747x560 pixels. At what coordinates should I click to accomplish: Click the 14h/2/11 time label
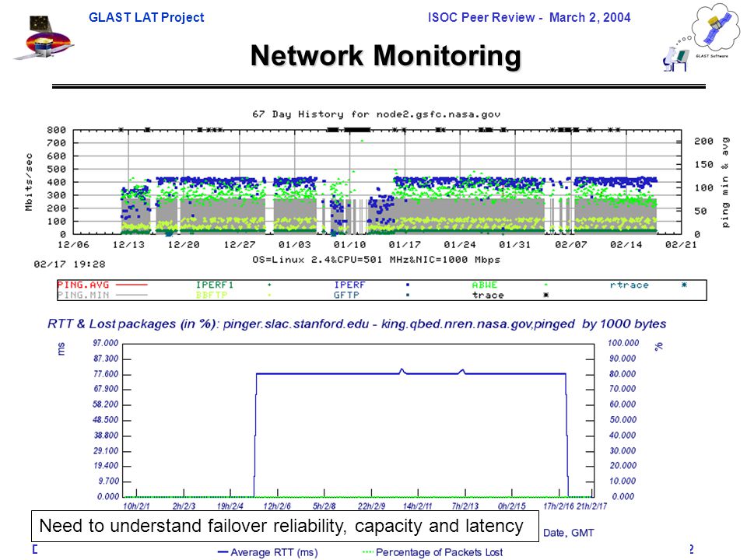click(x=417, y=506)
